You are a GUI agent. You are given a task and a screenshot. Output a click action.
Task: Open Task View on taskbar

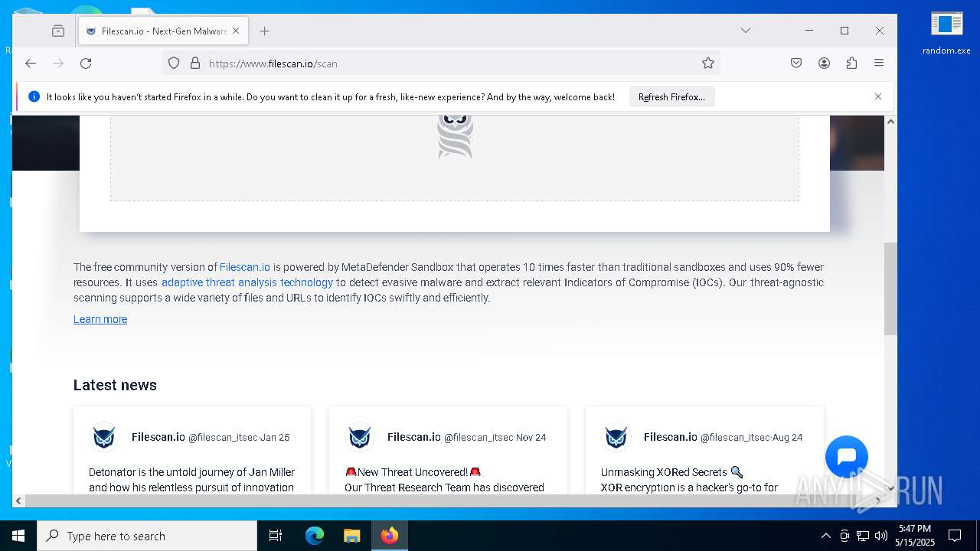pyautogui.click(x=276, y=536)
